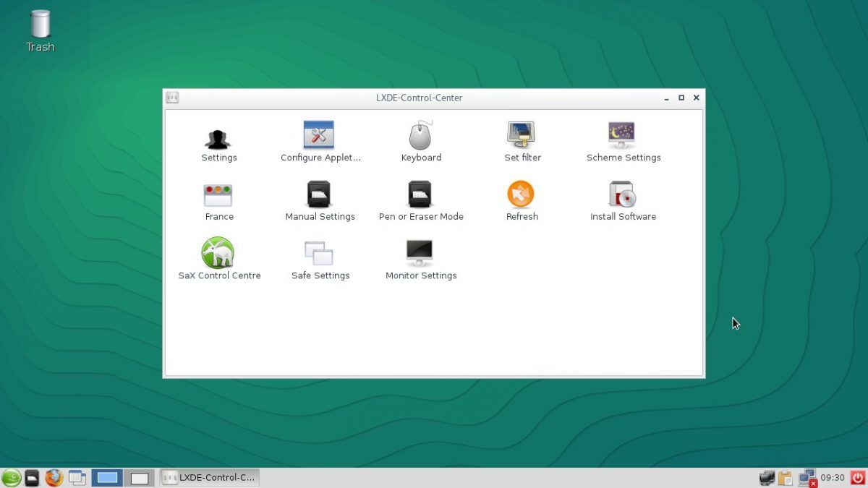Launch Firefox from the taskbar
Screen dimensions: 868x488
[x=54, y=478]
